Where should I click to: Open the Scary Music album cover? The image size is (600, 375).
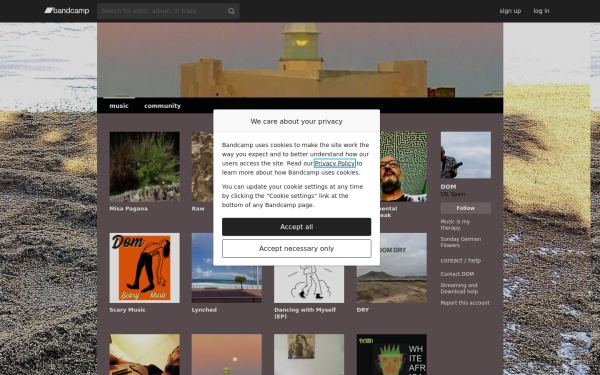click(145, 268)
